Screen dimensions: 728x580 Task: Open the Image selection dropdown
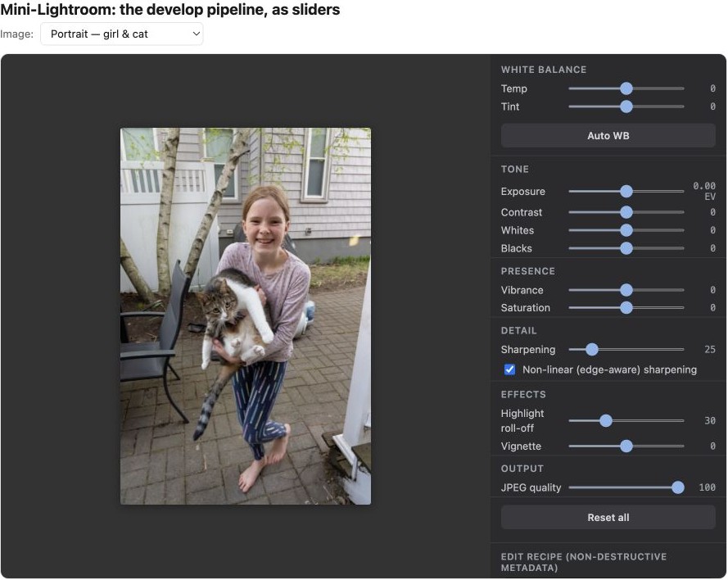coord(122,34)
